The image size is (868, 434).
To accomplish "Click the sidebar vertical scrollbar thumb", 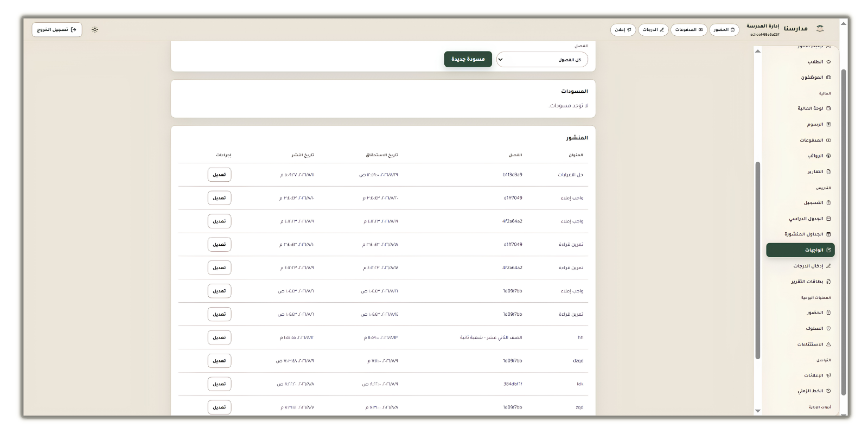I will (x=758, y=260).
